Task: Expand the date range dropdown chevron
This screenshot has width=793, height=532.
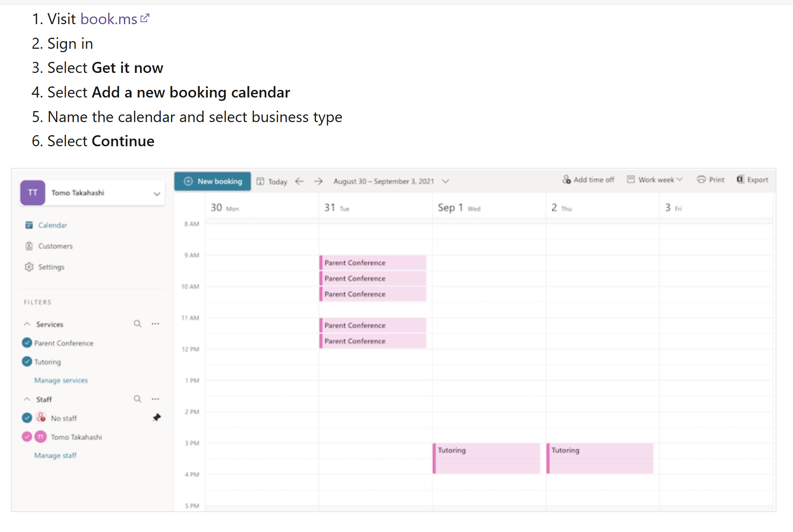Action: pos(446,181)
